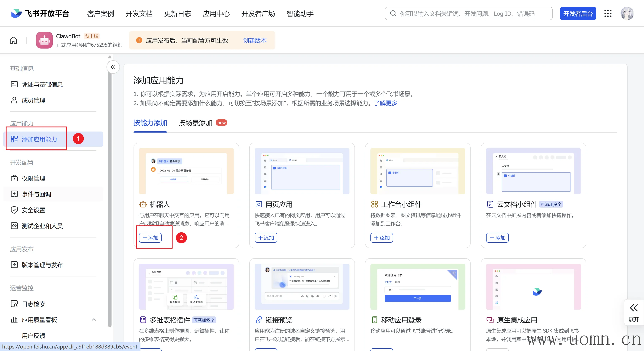Click the sidebar vertical scrollbar
The width and height of the screenshot is (644, 351).
[109, 190]
